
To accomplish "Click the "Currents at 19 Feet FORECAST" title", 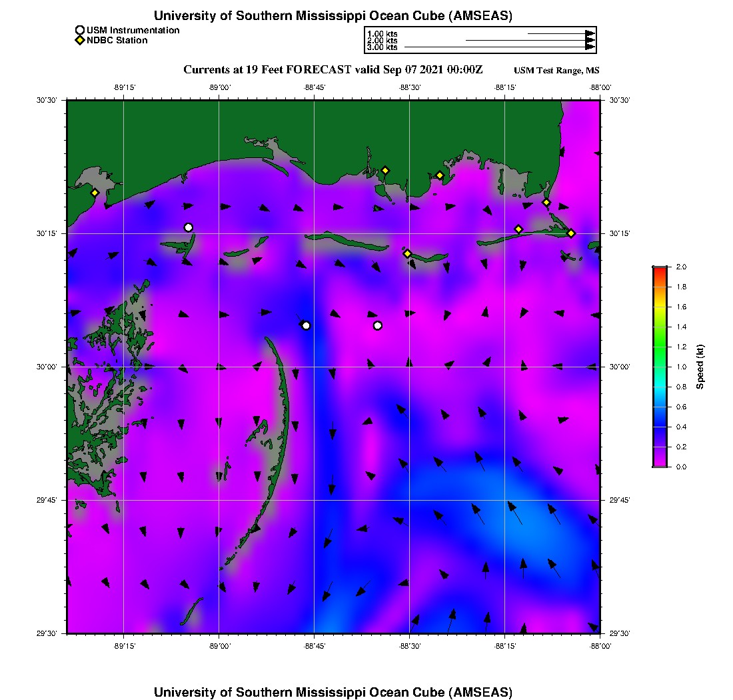I will tap(333, 70).
